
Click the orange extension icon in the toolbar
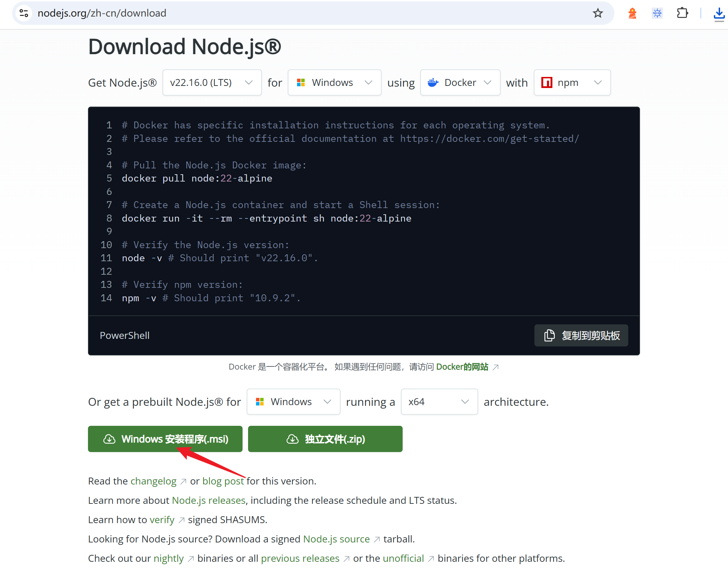coord(632,13)
